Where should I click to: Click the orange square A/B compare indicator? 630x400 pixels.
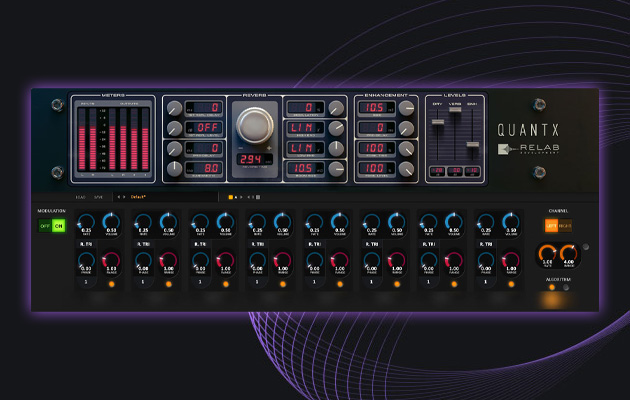point(231,197)
